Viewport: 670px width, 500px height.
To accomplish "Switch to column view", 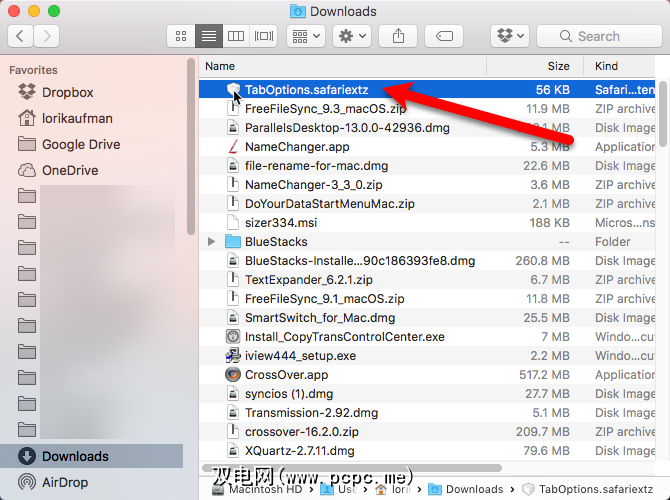I will pyautogui.click(x=236, y=36).
